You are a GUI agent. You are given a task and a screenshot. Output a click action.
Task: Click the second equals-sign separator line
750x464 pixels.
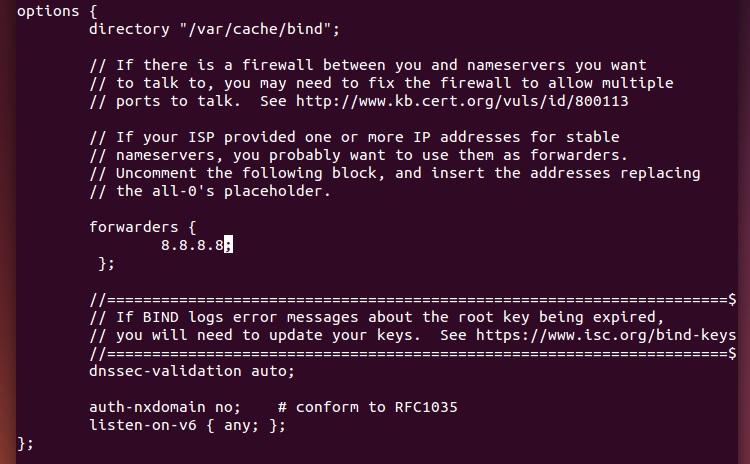(413, 354)
